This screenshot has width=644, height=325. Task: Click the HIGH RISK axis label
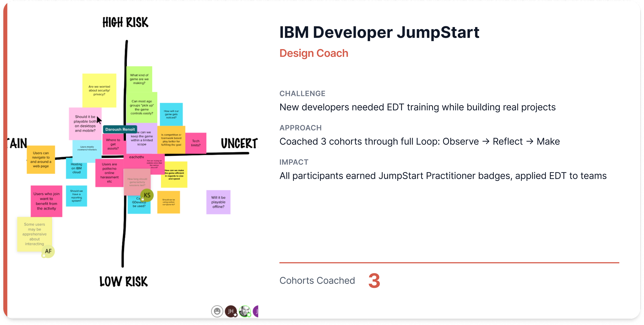pyautogui.click(x=125, y=22)
